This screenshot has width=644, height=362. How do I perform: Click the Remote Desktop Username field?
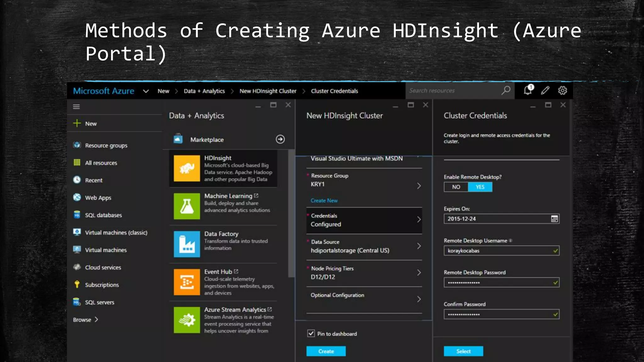(x=502, y=251)
